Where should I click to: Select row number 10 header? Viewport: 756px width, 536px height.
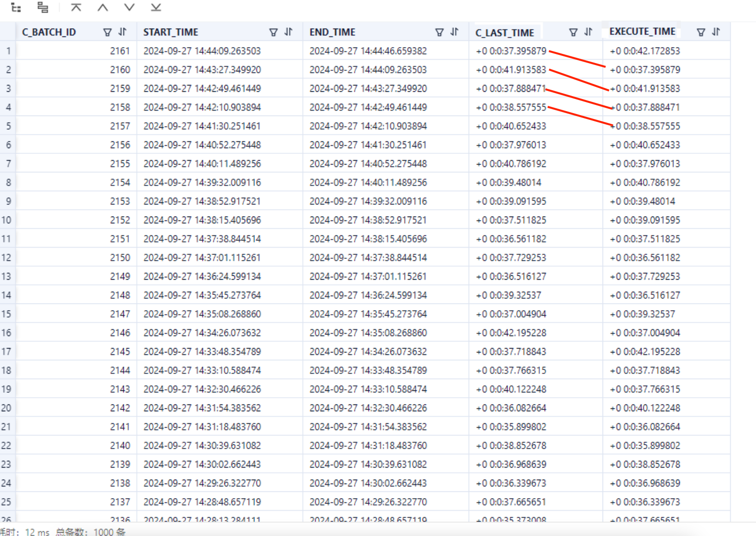8,220
